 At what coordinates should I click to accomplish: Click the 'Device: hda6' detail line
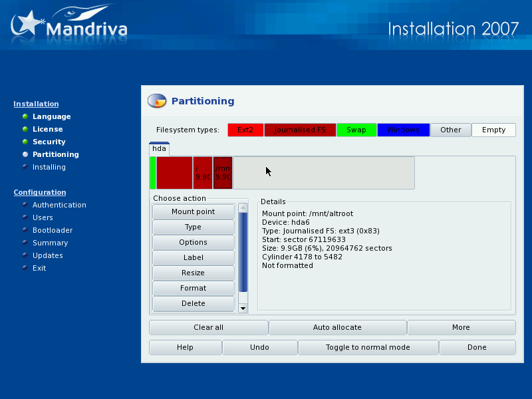[286, 223]
